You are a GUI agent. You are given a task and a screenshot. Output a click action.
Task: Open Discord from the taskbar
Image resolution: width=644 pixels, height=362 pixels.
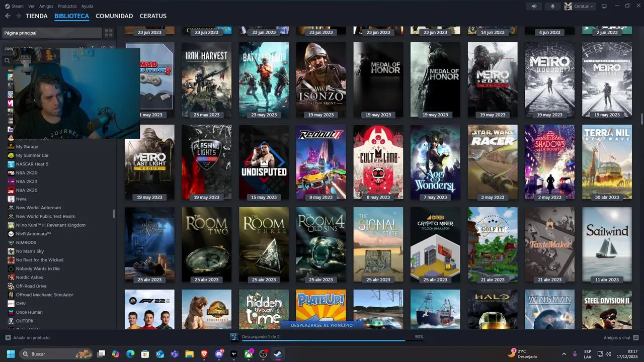point(219,354)
